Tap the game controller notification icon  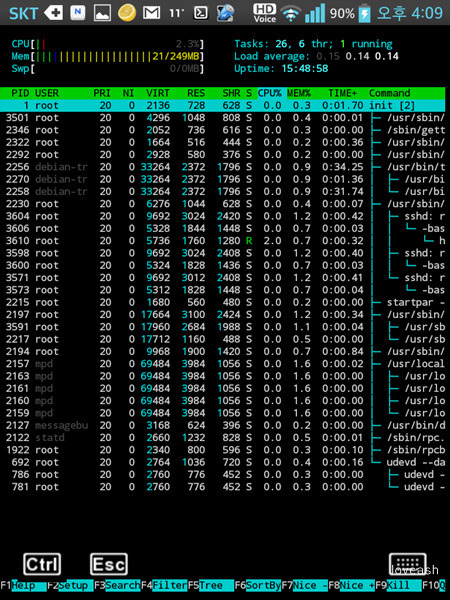(53, 13)
